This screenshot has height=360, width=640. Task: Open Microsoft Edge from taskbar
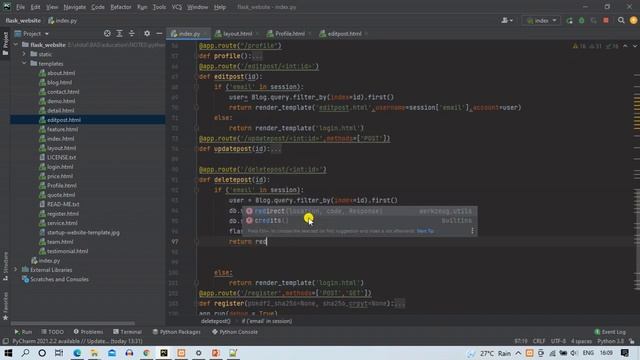point(77,353)
